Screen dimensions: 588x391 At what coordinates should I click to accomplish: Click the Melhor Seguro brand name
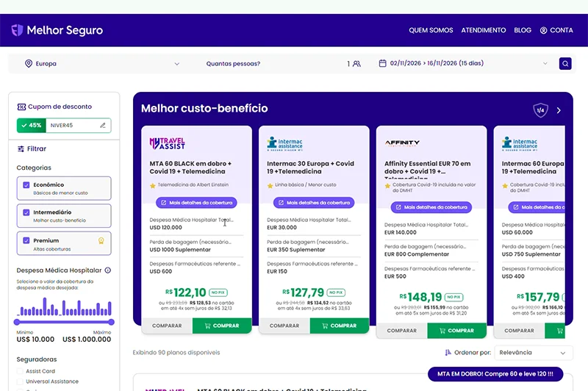pos(65,30)
